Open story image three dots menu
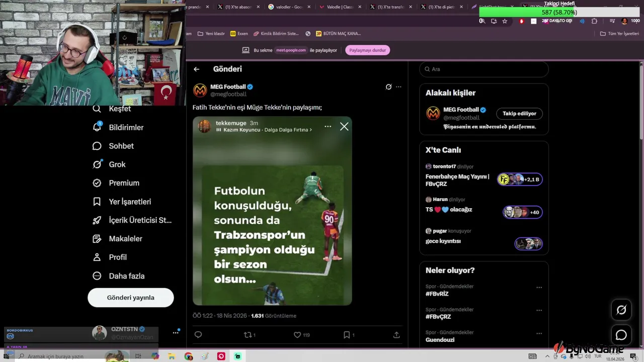The width and height of the screenshot is (644, 362). click(x=328, y=126)
